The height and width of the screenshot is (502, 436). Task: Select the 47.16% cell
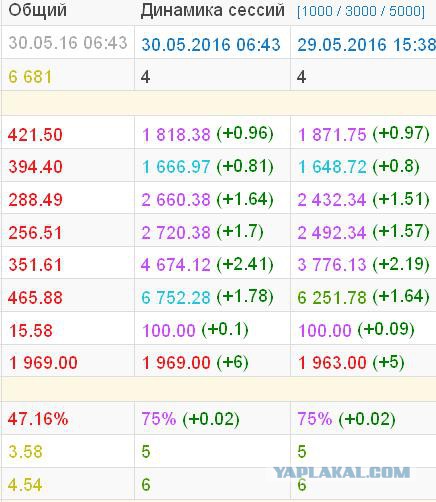tap(68, 419)
